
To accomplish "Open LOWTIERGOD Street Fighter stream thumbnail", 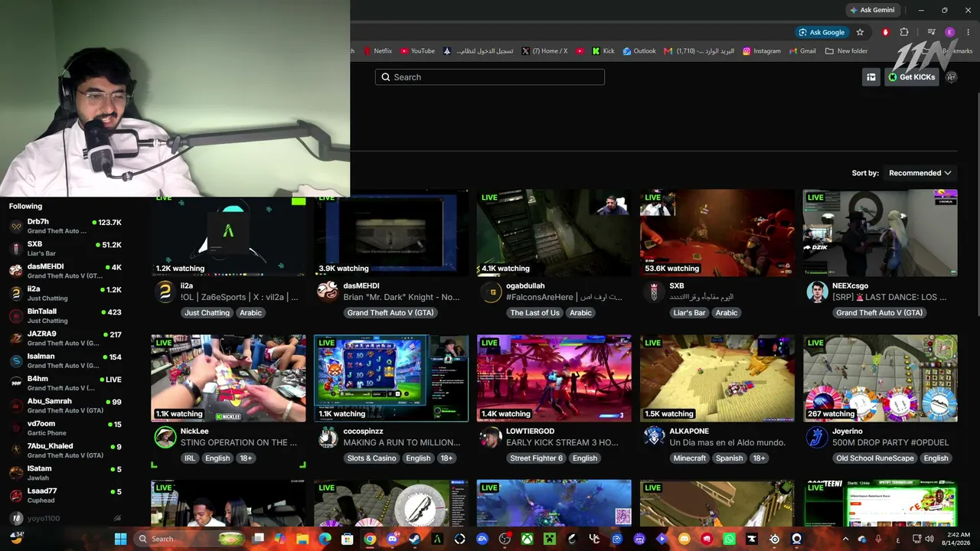I will [x=554, y=378].
